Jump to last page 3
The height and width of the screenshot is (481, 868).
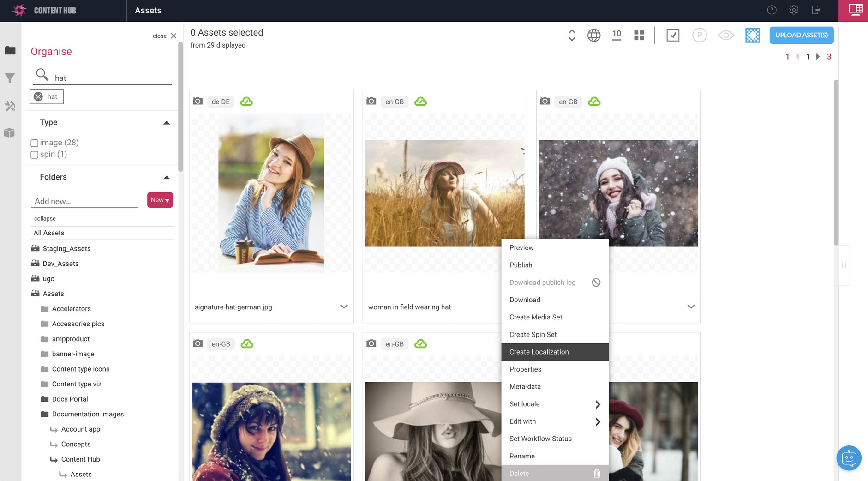tap(829, 57)
